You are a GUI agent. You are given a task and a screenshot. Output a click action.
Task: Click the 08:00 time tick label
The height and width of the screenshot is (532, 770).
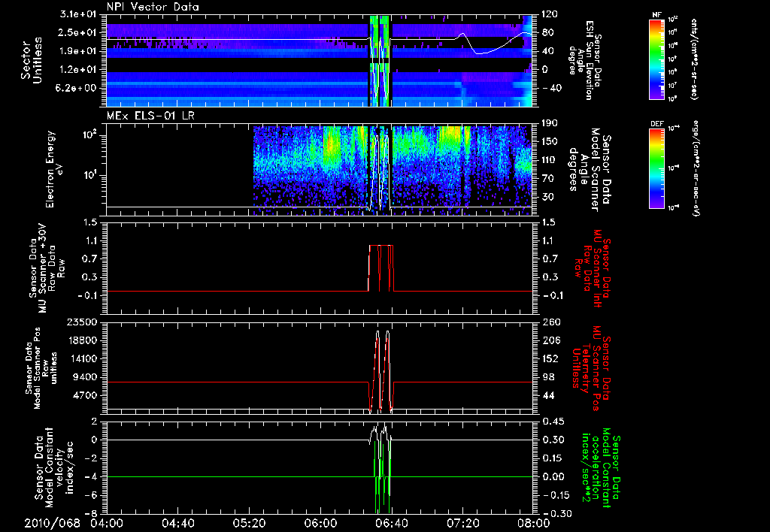(534, 523)
